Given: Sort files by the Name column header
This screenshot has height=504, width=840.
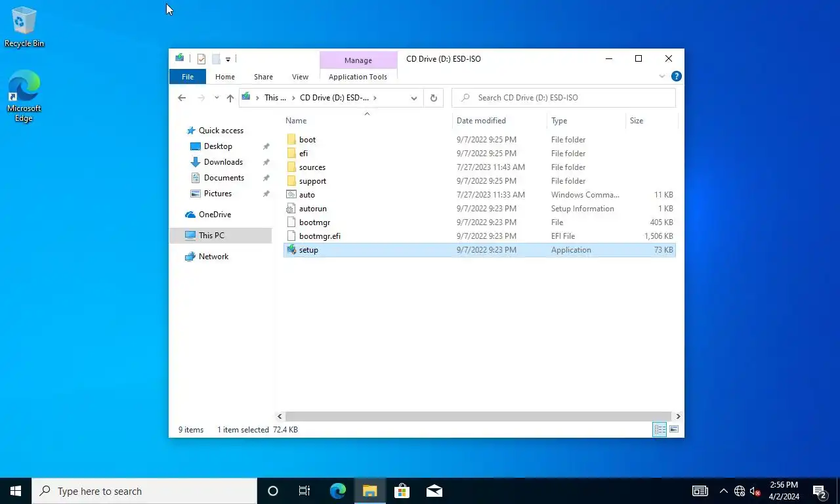Looking at the screenshot, I should (367, 121).
